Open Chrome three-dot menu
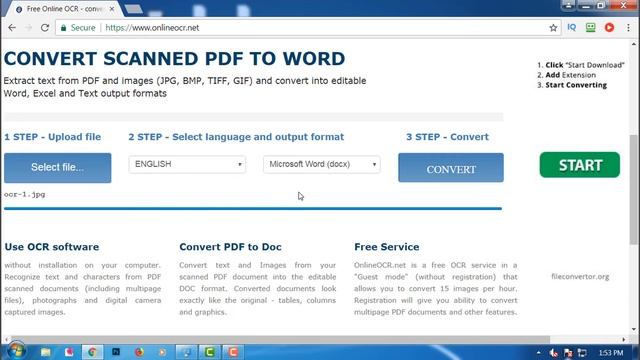 (628, 27)
